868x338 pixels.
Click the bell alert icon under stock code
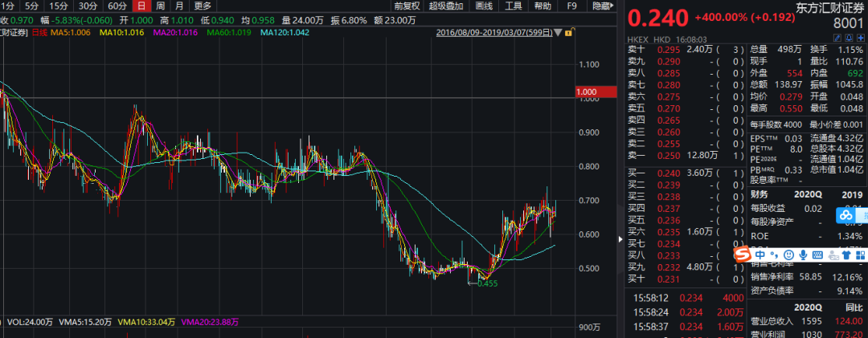coord(848,38)
